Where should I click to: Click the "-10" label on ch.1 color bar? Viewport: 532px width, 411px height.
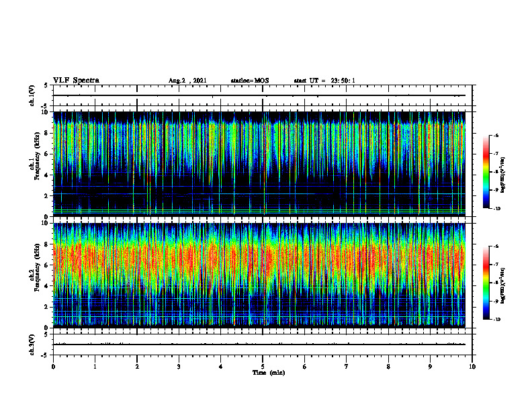click(x=497, y=209)
